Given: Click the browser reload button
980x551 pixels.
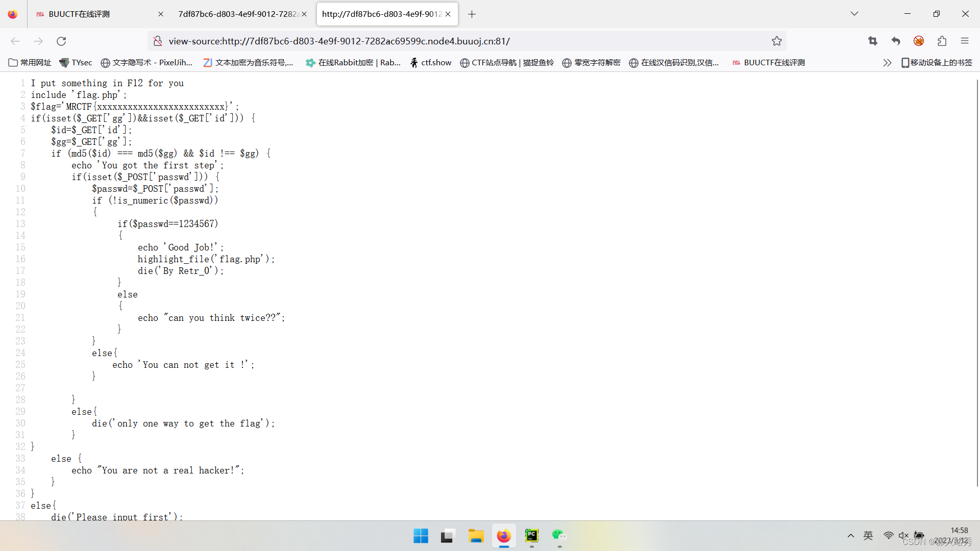Looking at the screenshot, I should (x=61, y=41).
